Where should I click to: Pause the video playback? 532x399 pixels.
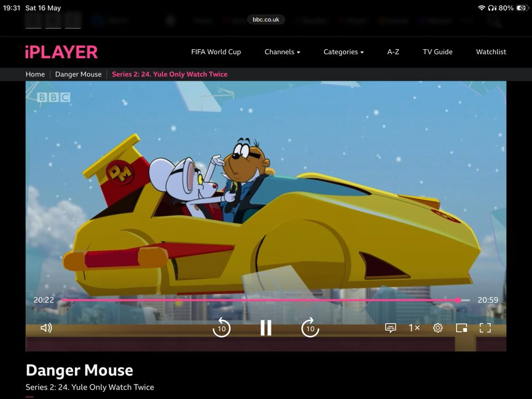click(265, 328)
